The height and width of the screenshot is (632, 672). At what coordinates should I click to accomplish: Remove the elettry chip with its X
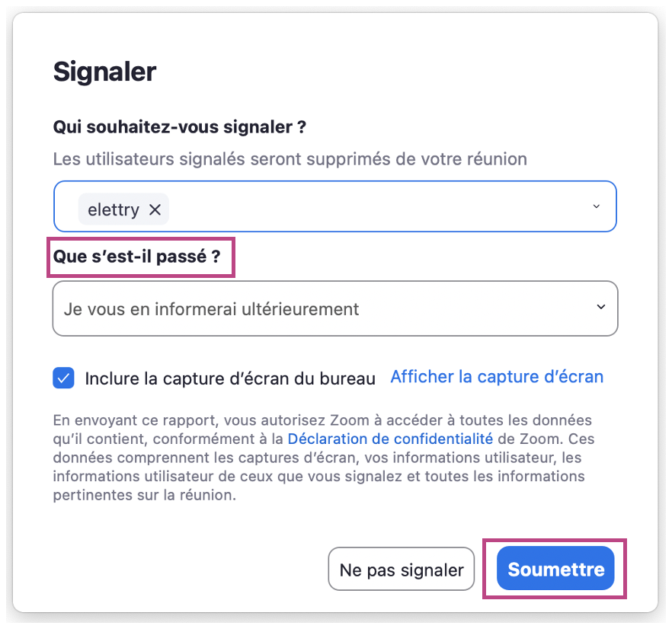pos(155,209)
